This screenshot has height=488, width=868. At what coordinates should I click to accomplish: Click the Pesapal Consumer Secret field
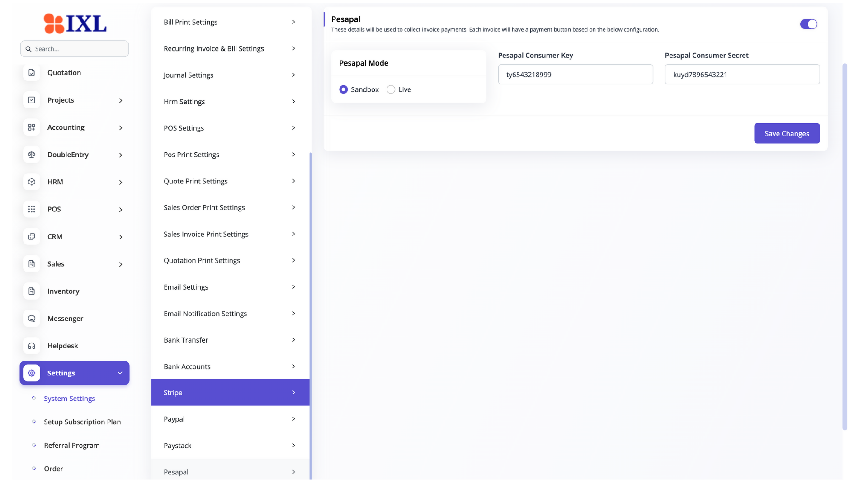click(742, 75)
